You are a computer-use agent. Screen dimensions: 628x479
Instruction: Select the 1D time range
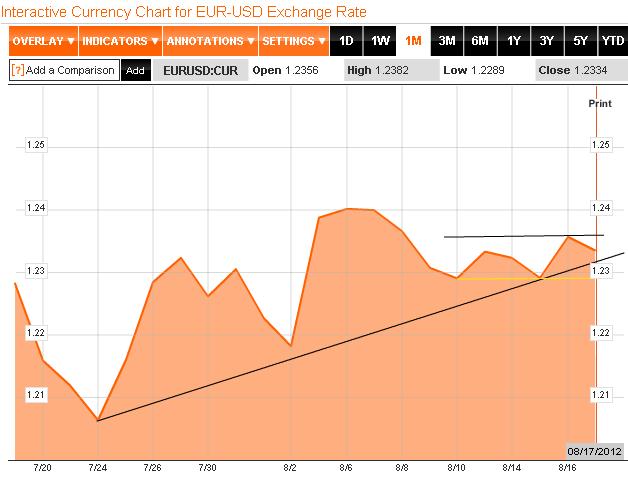point(346,41)
